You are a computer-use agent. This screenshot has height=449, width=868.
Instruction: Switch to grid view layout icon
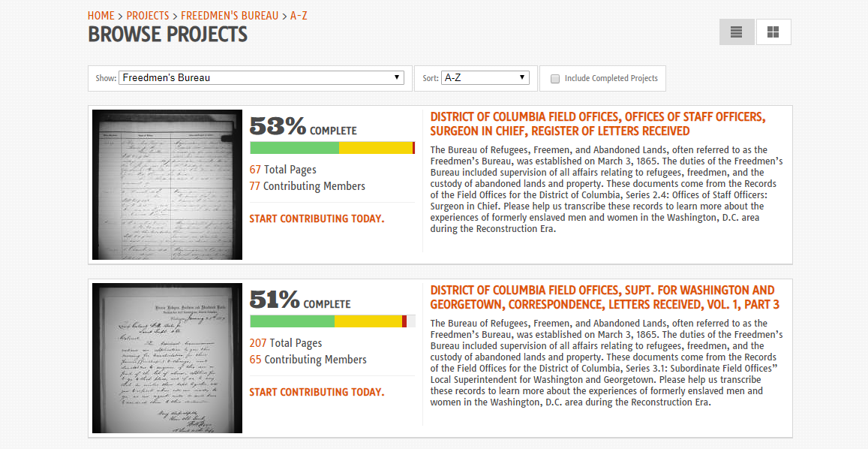pos(773,32)
